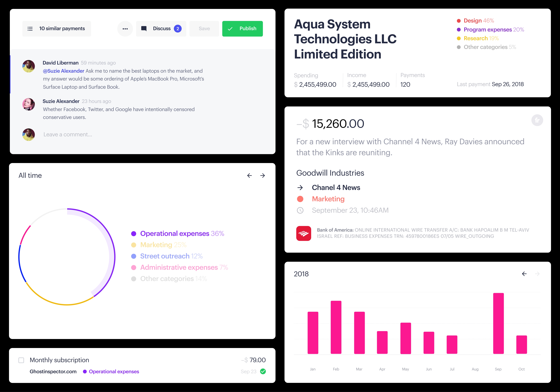
Task: Click the speech bubble Discuss icon
Action: pyautogui.click(x=144, y=29)
